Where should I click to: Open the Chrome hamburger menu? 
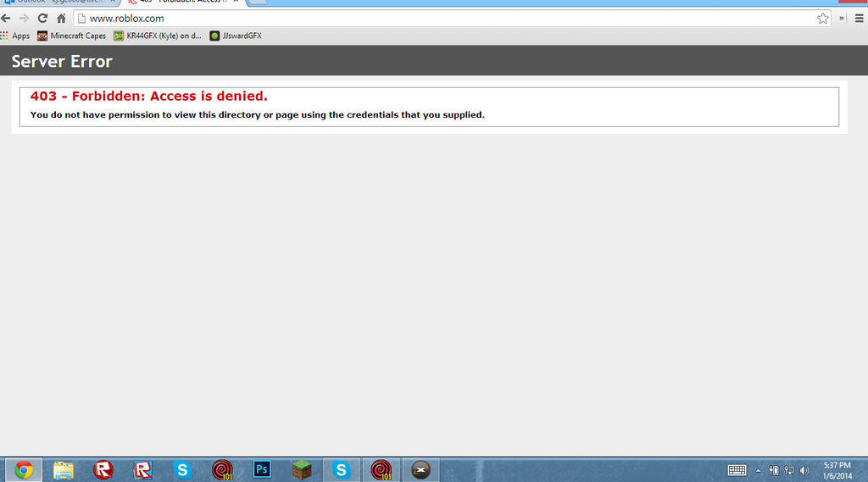click(x=860, y=19)
